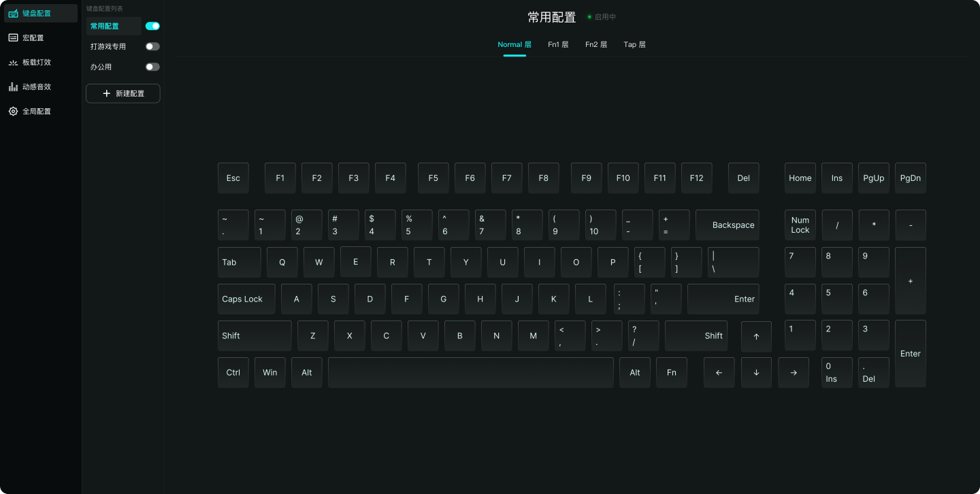This screenshot has height=494, width=980.
Task: Select the Fn2 层 tab
Action: point(596,44)
